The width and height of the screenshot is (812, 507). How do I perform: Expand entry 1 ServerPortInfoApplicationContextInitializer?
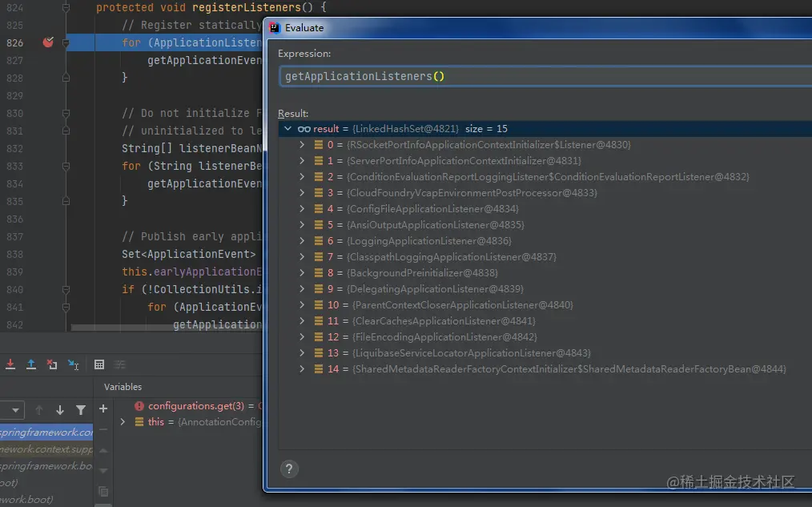[x=302, y=161]
